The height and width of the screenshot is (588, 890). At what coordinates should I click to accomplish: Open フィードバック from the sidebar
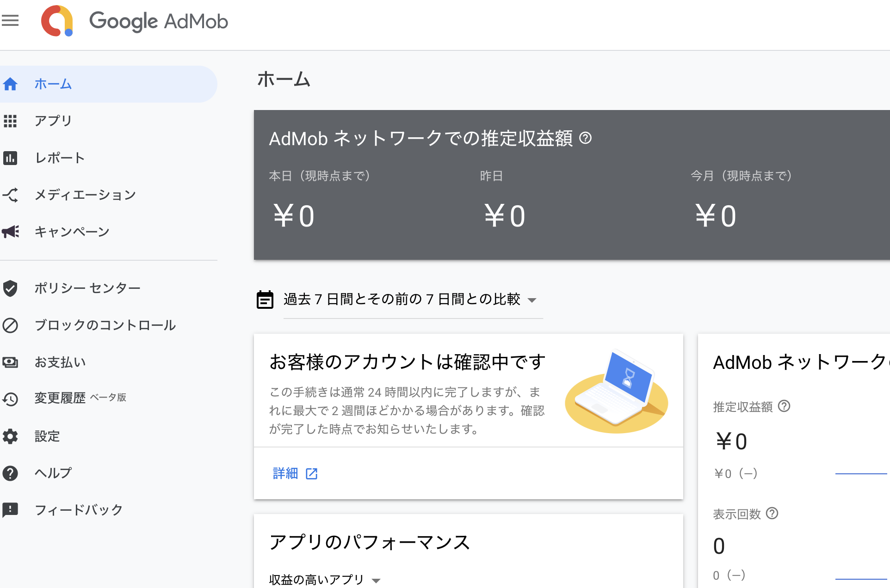[79, 510]
